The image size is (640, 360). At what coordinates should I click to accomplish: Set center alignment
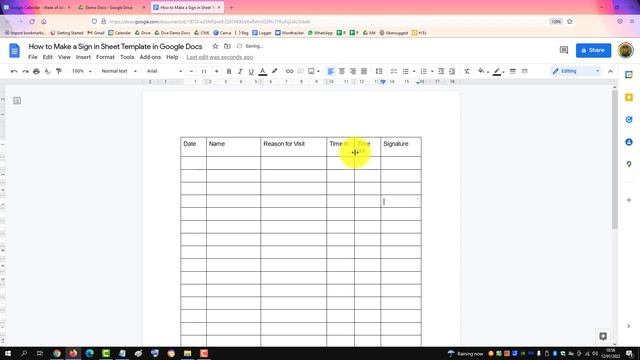342,71
